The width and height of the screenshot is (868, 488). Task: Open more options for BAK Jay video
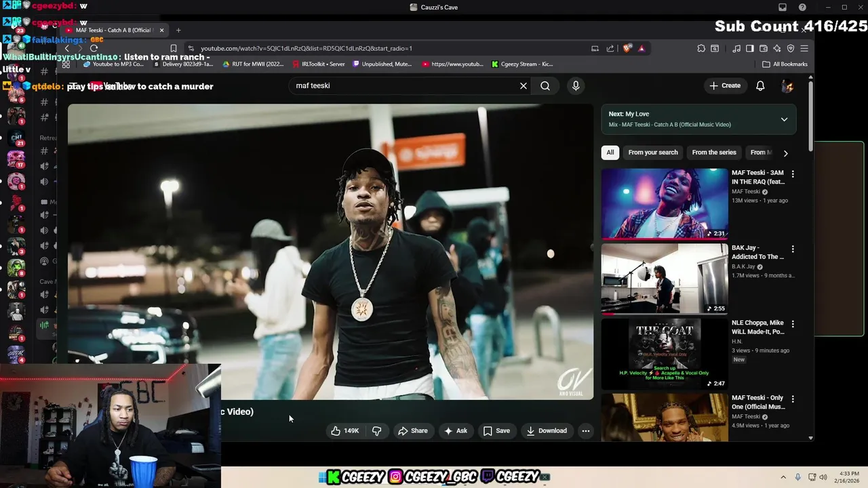[x=793, y=249]
